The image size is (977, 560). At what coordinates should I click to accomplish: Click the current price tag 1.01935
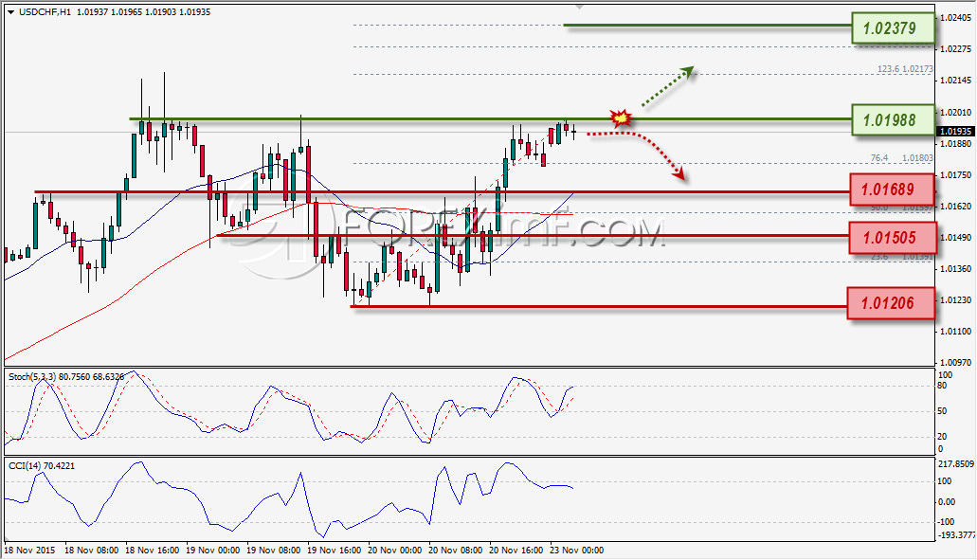[956, 132]
